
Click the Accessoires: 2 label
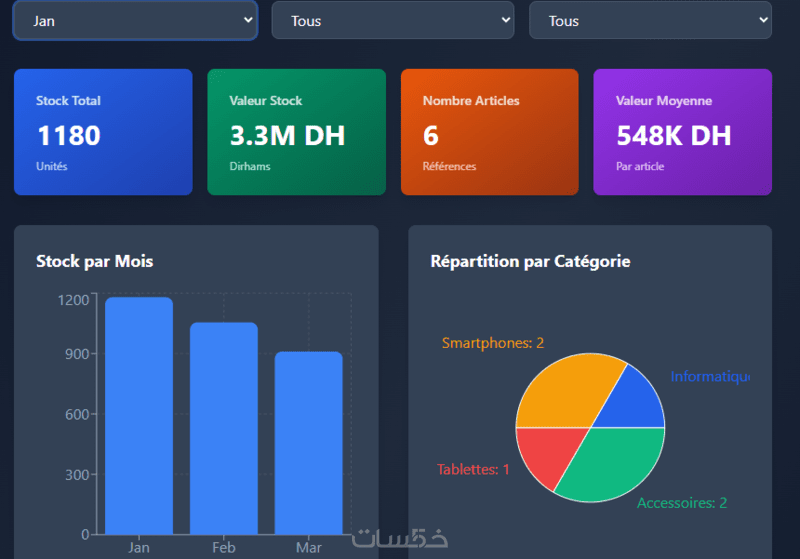682,503
